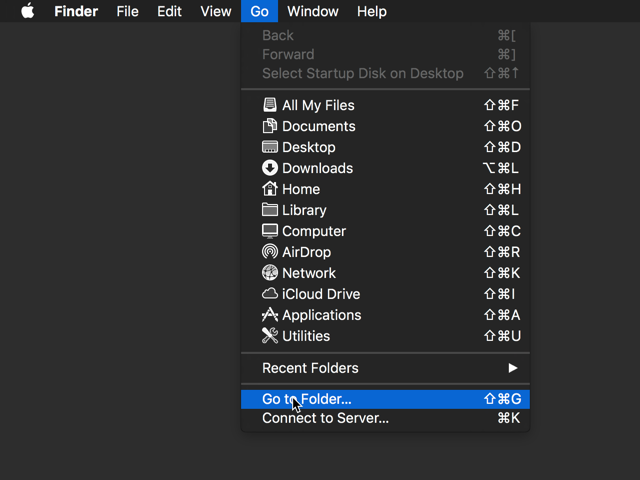
Task: Select the All My Files label
Action: [318, 105]
